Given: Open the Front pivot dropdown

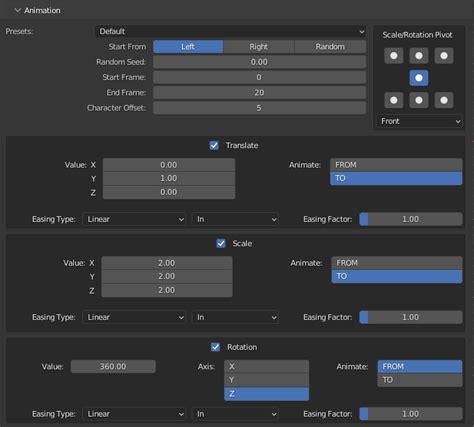Looking at the screenshot, I should pyautogui.click(x=419, y=121).
